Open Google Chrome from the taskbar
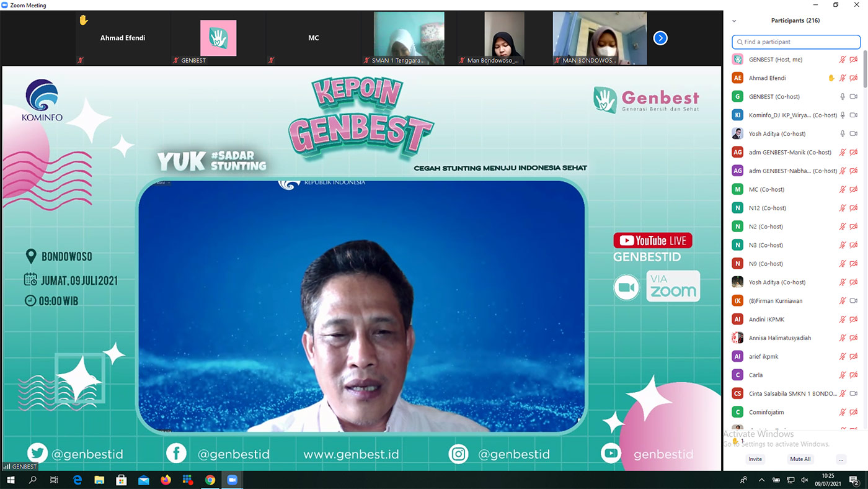This screenshot has width=868, height=489. click(x=210, y=480)
